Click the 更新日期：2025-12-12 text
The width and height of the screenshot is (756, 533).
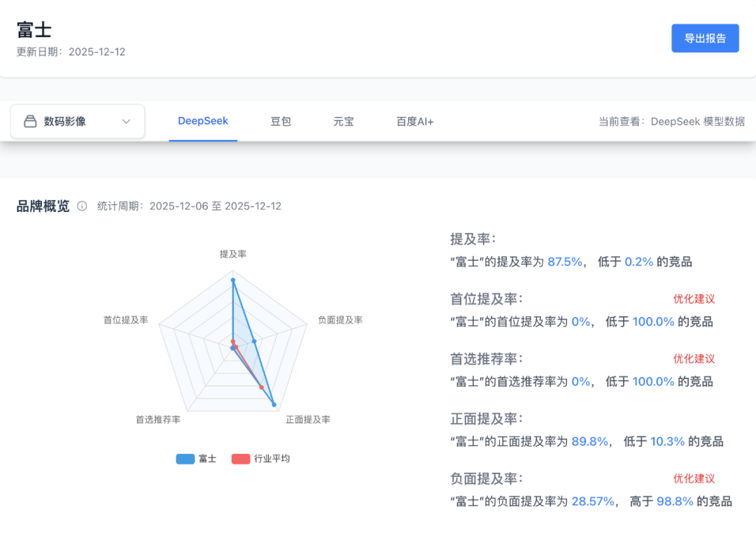tap(71, 52)
